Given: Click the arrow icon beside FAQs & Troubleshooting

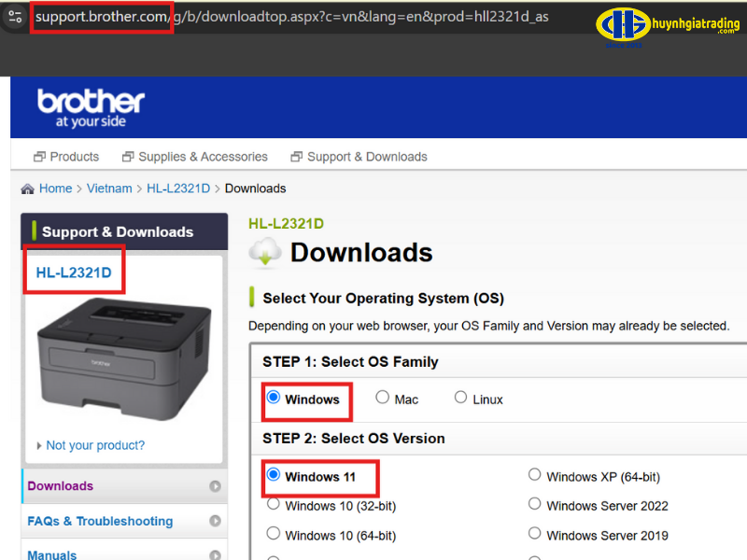Looking at the screenshot, I should (x=216, y=522).
